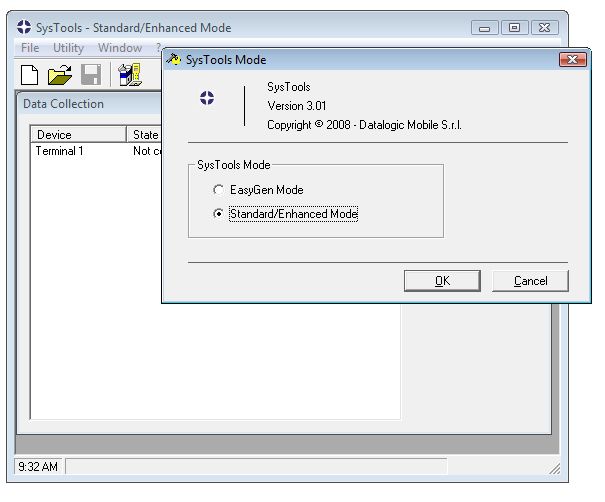Click the SysTools logo in main title bar
605x502 pixels.
(x=24, y=27)
